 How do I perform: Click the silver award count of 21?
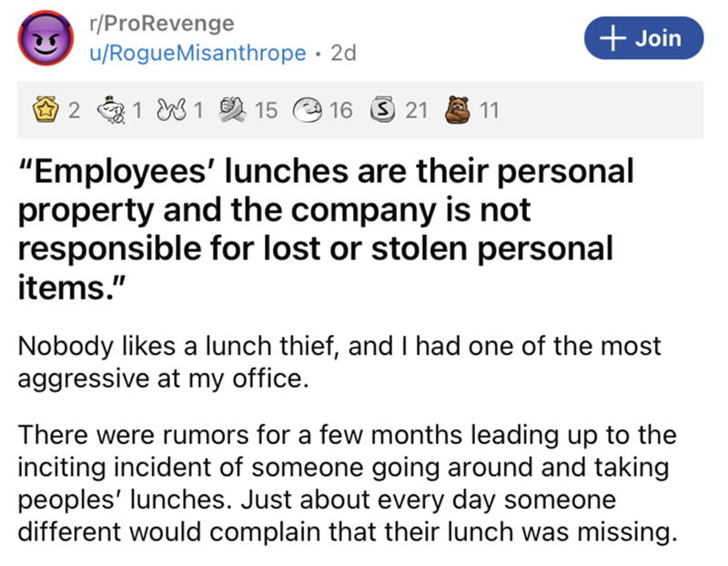(x=415, y=111)
